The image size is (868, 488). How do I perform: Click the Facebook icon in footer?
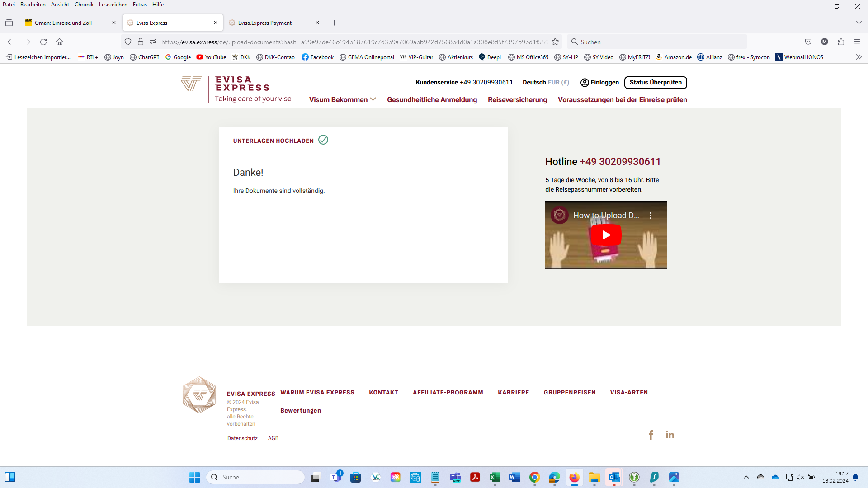[x=651, y=435]
